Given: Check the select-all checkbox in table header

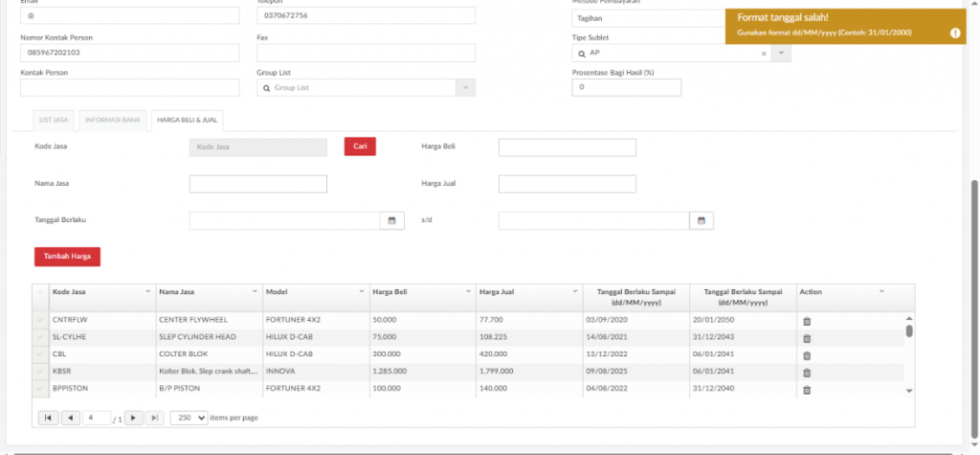Looking at the screenshot, I should pyautogui.click(x=39, y=291).
